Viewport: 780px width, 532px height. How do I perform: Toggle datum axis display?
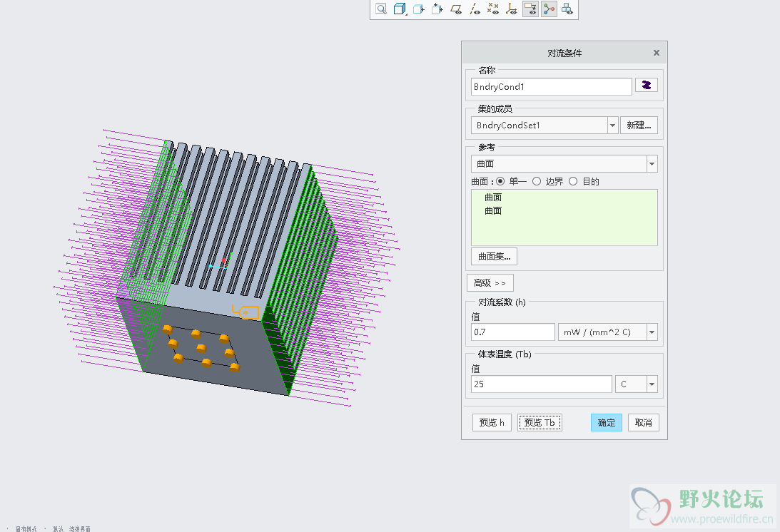475,9
